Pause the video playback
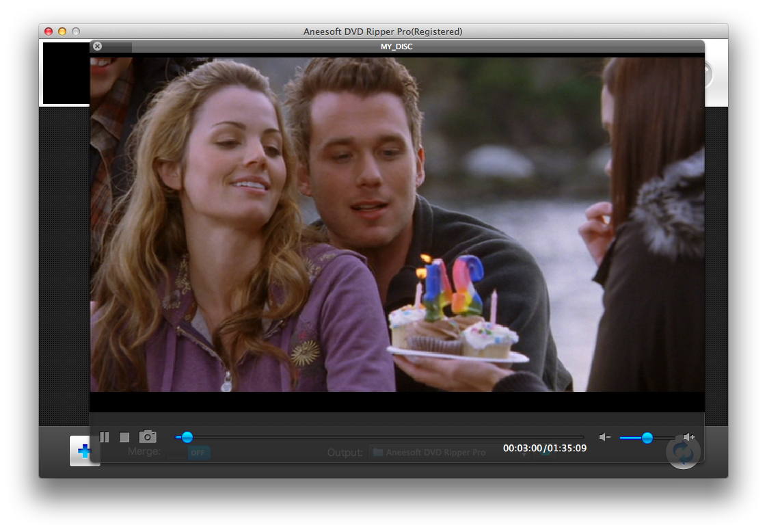Screen dimensions: 767x532 104,436
